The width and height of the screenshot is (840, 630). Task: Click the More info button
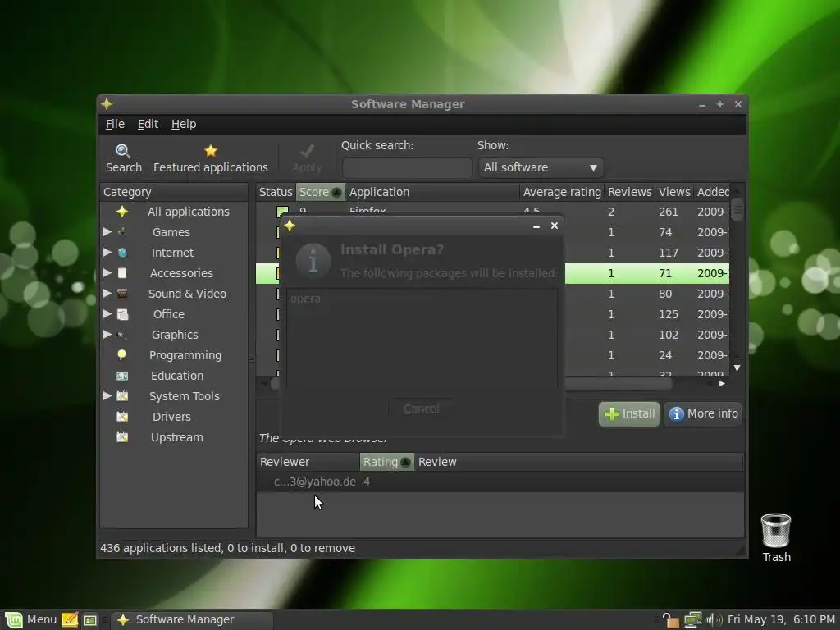(x=703, y=414)
